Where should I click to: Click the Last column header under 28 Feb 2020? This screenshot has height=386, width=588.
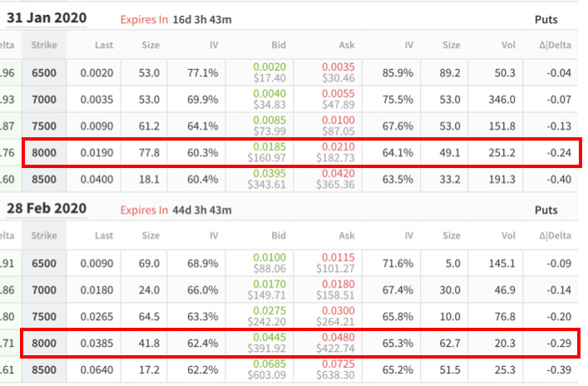tap(104, 235)
